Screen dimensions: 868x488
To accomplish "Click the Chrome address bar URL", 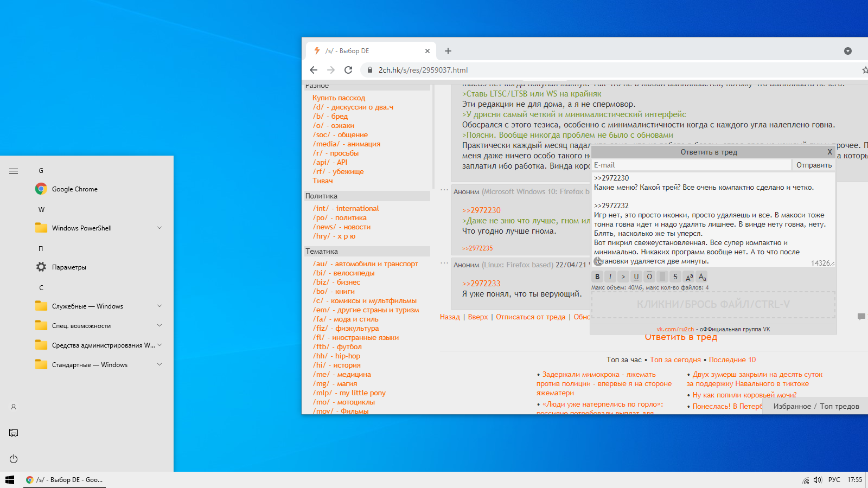I will click(x=423, y=70).
